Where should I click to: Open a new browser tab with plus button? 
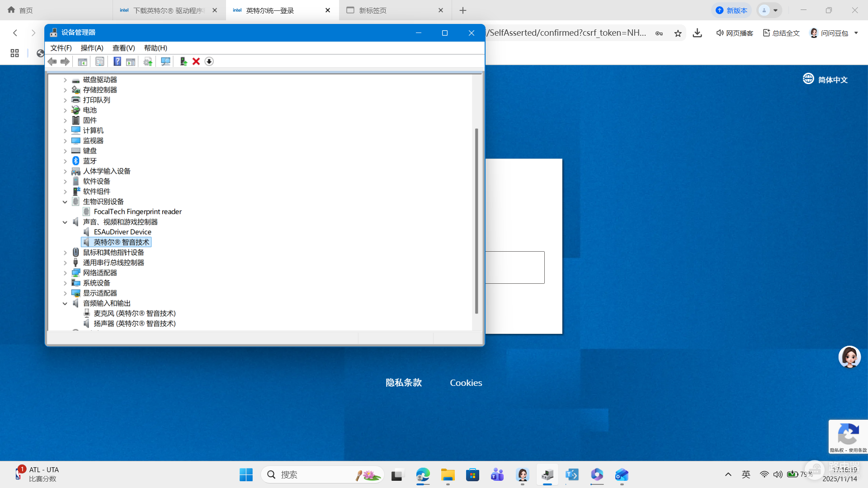[x=463, y=10]
